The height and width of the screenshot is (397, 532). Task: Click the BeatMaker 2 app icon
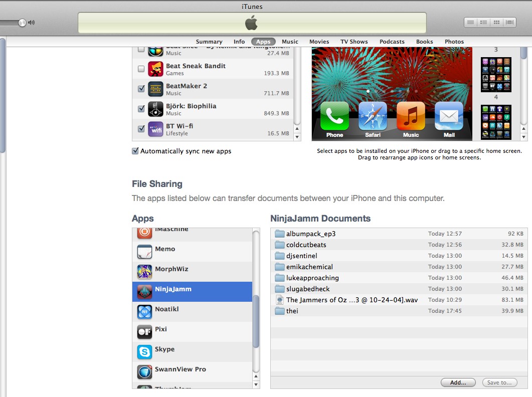155,89
